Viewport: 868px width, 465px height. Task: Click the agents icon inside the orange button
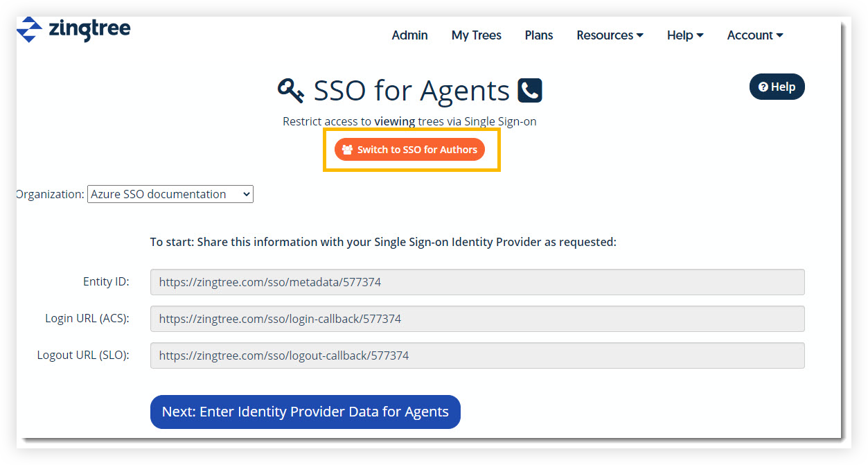click(347, 149)
